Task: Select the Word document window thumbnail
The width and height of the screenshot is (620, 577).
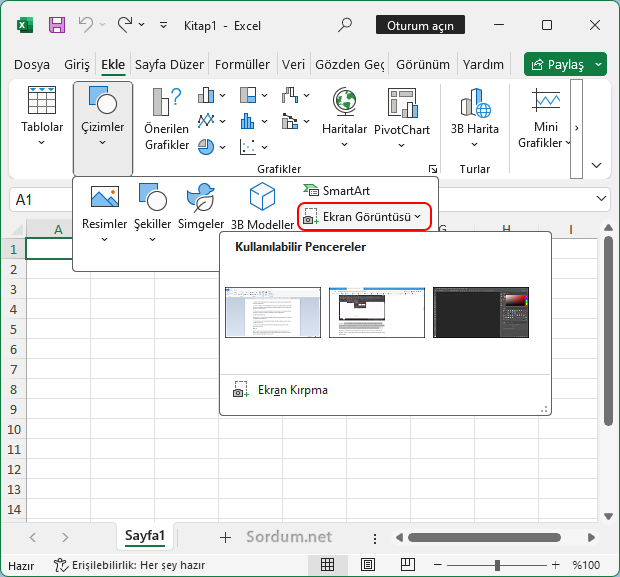Action: (273, 312)
